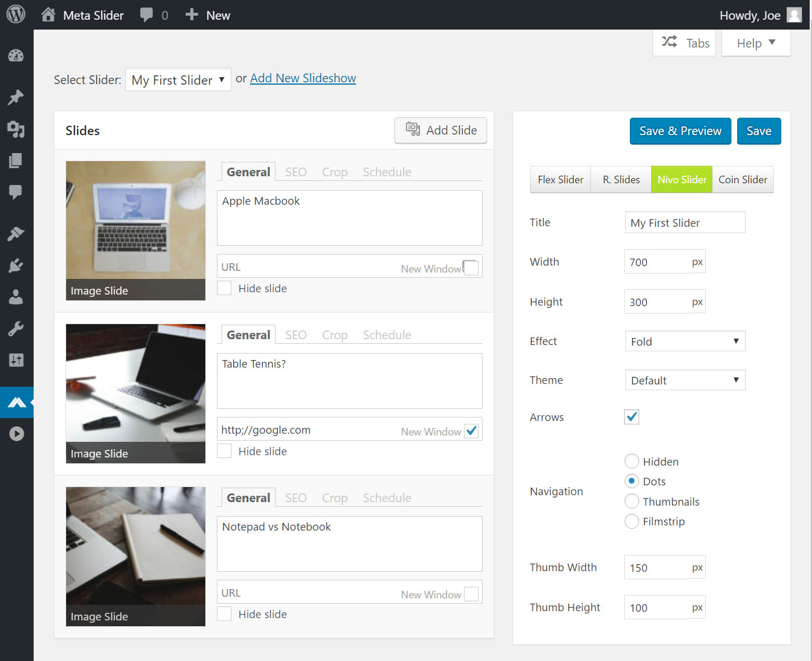
Task: Click the Notepad vs Notebook slide thumbnail
Action: point(136,557)
